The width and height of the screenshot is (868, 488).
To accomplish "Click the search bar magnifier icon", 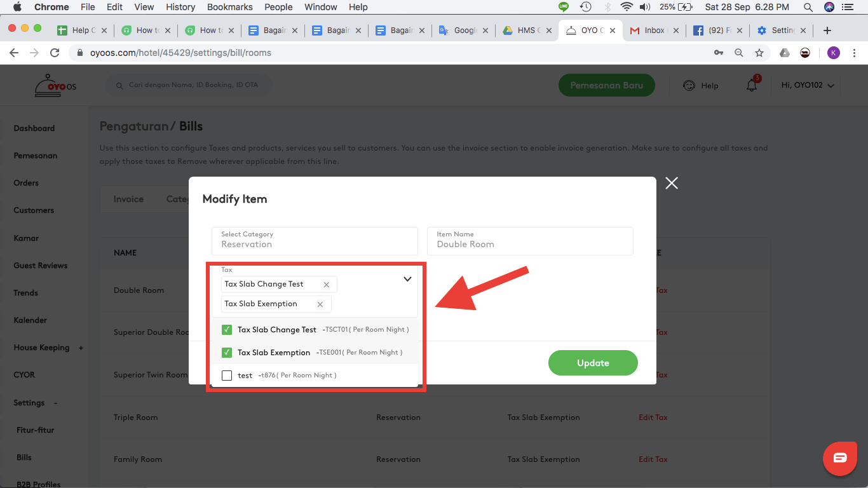I will (x=119, y=85).
